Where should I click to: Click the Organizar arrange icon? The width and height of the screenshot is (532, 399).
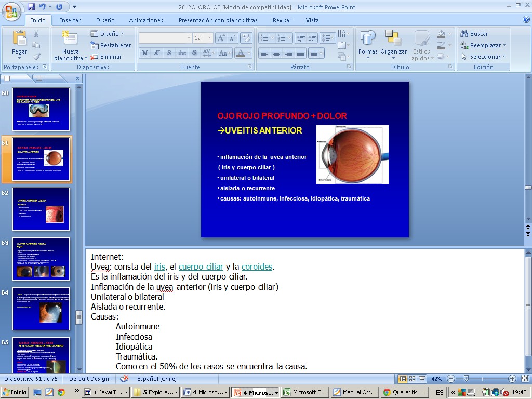[x=393, y=38]
